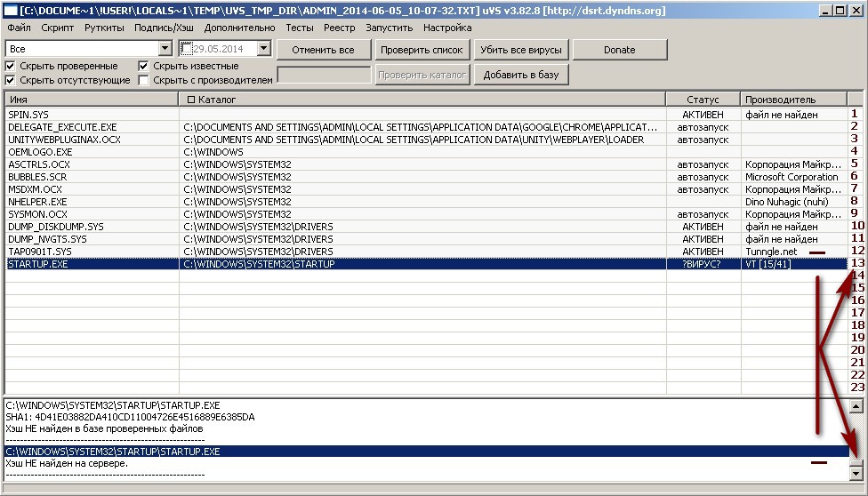Select the MSDXM.OCX row
Viewport: 868px width, 496px height.
(426, 189)
